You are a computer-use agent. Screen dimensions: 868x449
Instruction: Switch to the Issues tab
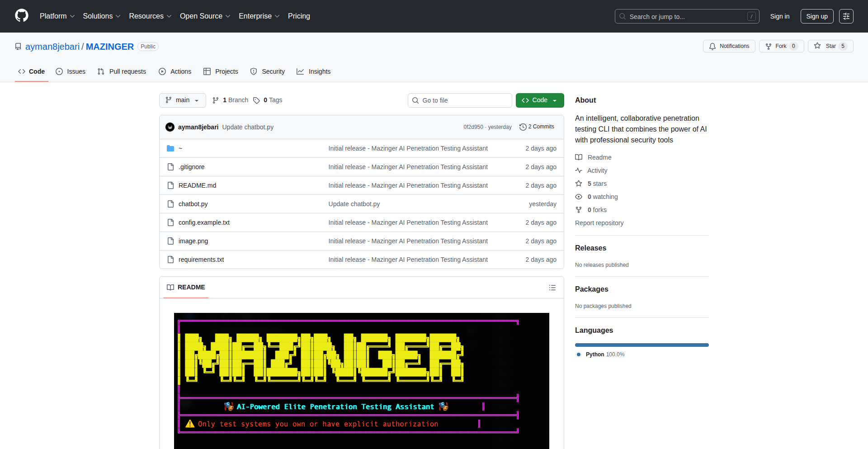pos(71,71)
